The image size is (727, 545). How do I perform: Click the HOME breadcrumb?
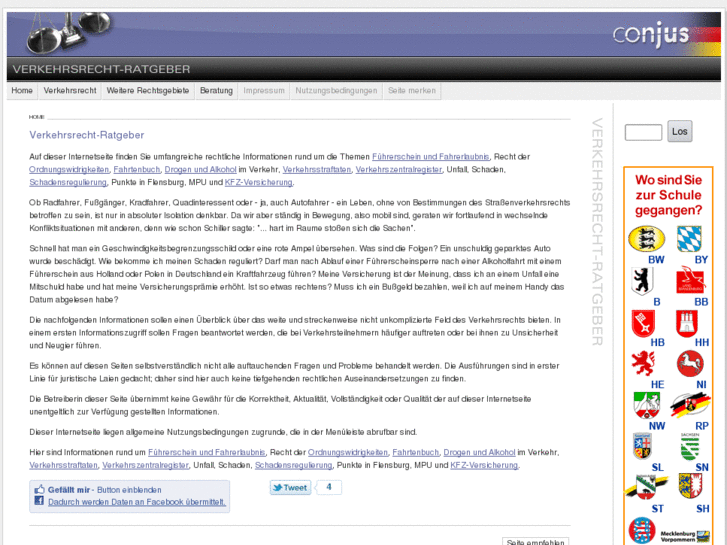click(x=37, y=117)
